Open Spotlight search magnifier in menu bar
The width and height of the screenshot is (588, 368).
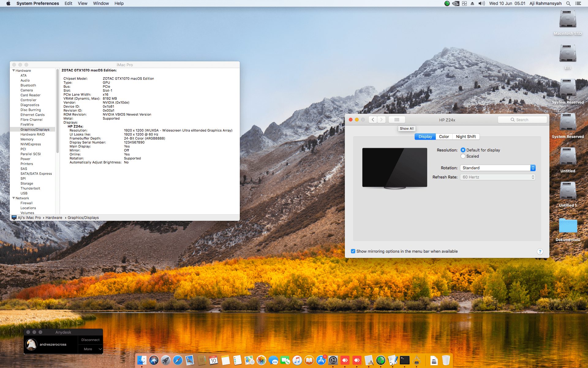[x=568, y=3]
